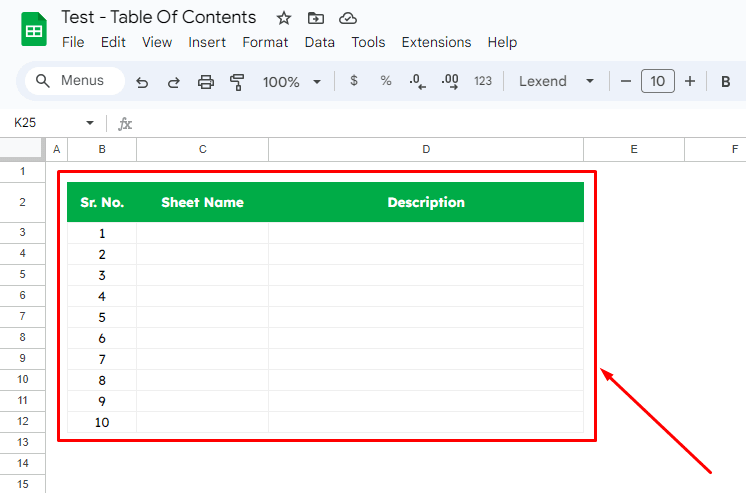The height and width of the screenshot is (493, 746).
Task: Select the Description header cell
Action: click(426, 202)
